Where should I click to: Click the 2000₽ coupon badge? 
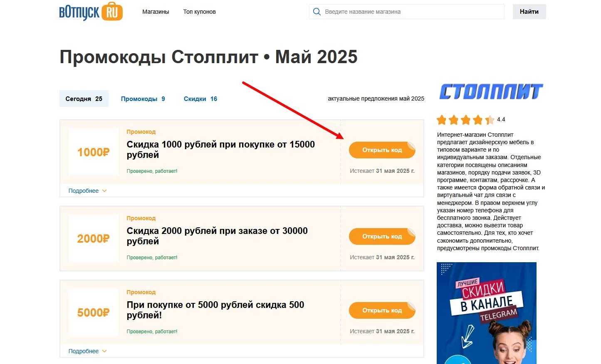coord(93,238)
